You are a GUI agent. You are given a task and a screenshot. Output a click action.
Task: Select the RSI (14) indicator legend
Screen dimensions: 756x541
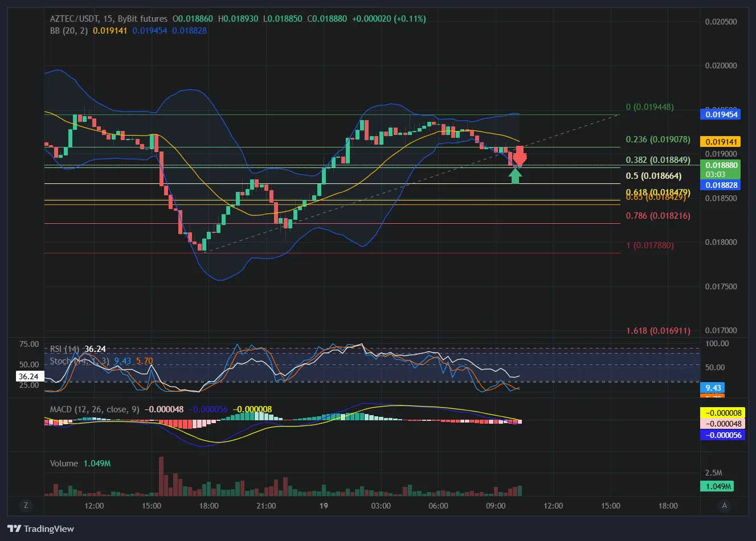tap(64, 349)
